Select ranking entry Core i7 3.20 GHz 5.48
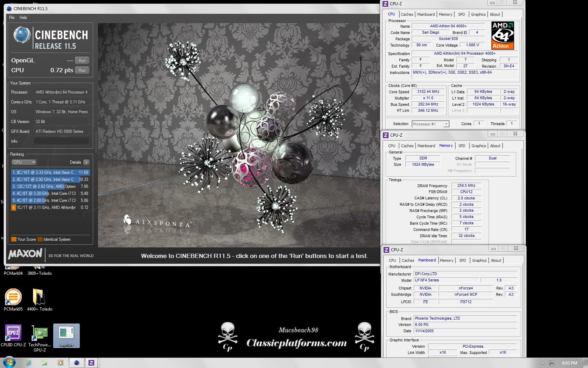 50,193
